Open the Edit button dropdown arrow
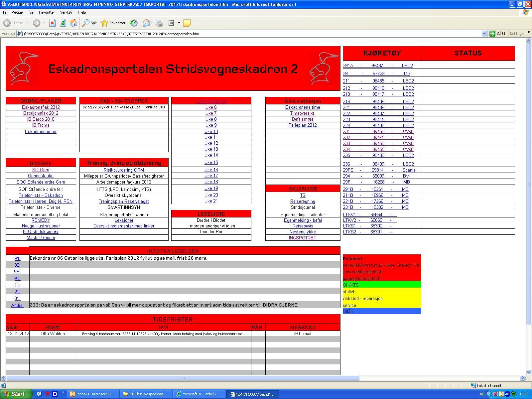The image size is (532, 399). [x=179, y=23]
